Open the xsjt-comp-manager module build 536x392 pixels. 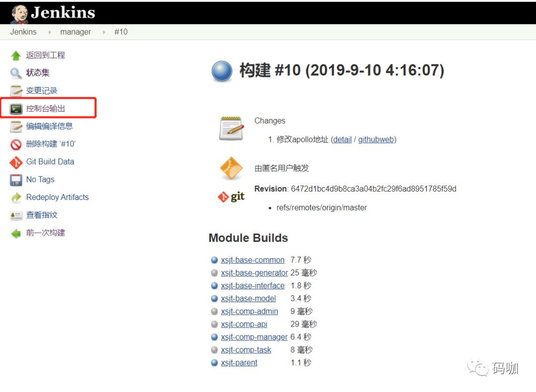click(254, 337)
